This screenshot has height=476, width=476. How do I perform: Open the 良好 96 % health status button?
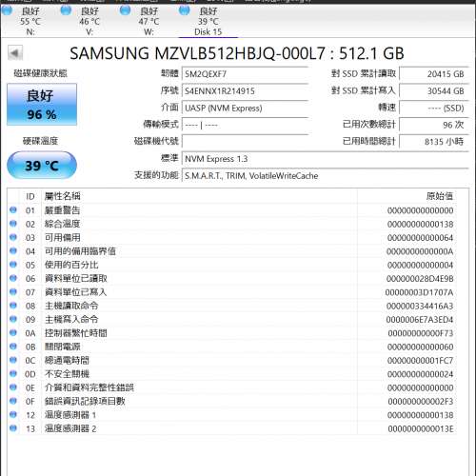point(42,105)
